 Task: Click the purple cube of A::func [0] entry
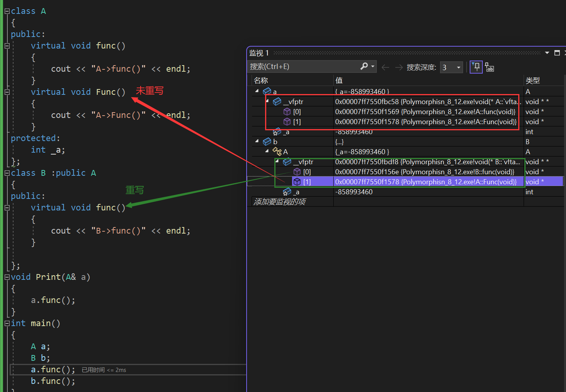pyautogui.click(x=287, y=111)
